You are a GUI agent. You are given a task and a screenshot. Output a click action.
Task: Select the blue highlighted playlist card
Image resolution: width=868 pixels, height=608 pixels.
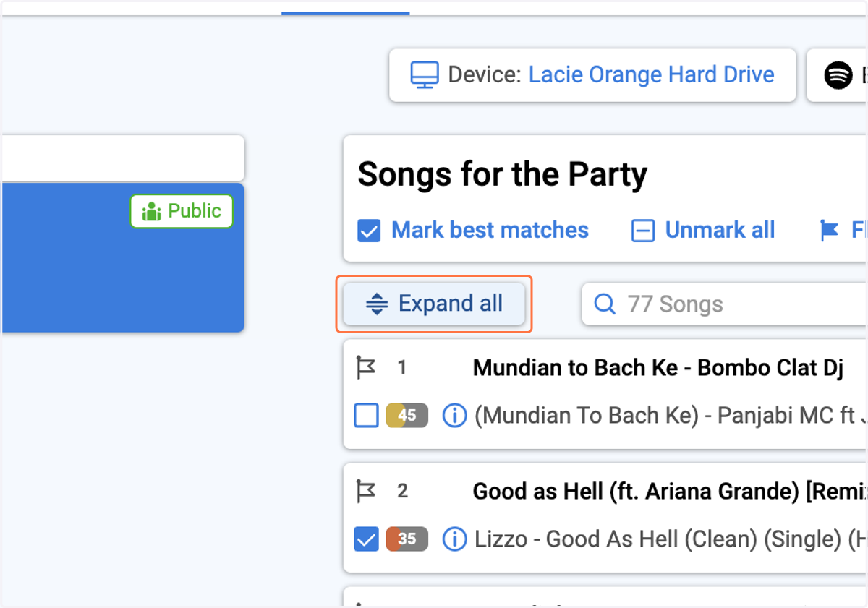(x=122, y=257)
